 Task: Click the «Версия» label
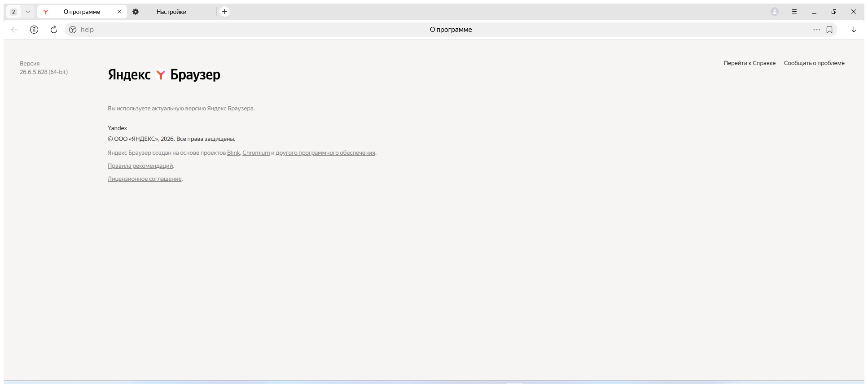(x=30, y=64)
